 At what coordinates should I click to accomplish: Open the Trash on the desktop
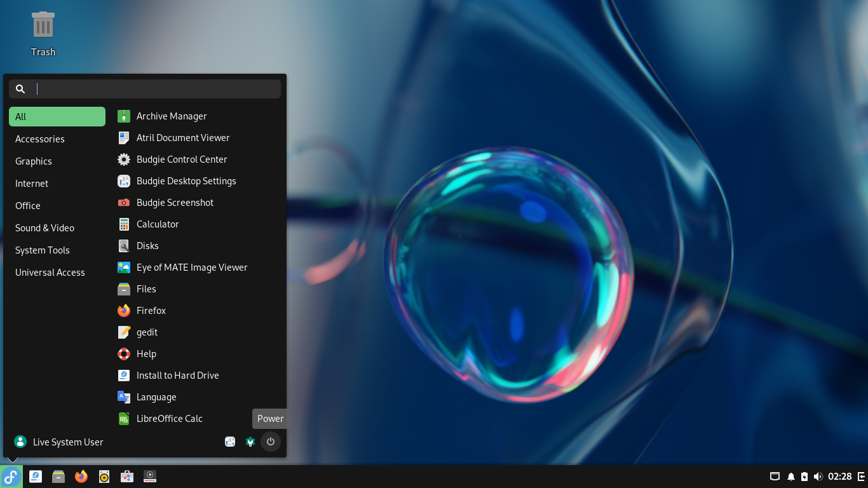click(x=43, y=34)
